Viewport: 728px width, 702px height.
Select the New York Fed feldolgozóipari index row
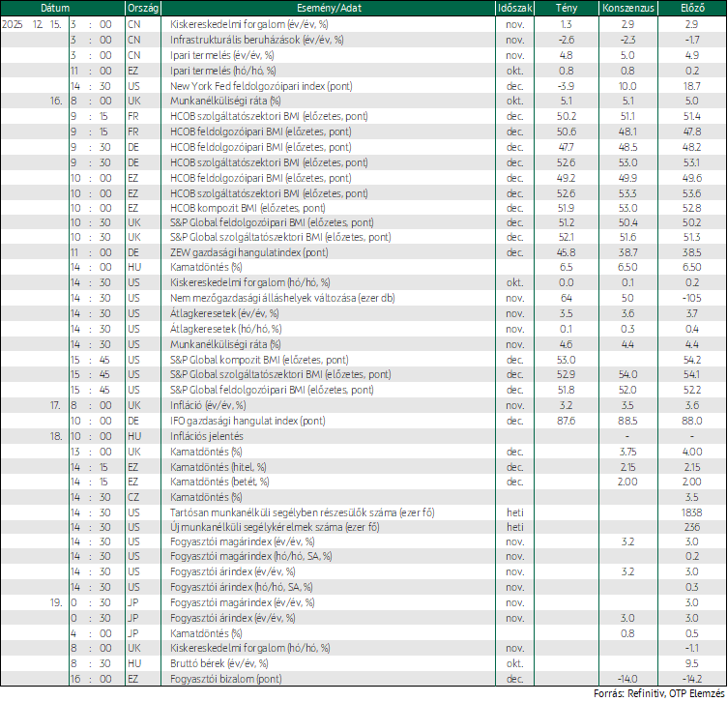(x=364, y=86)
